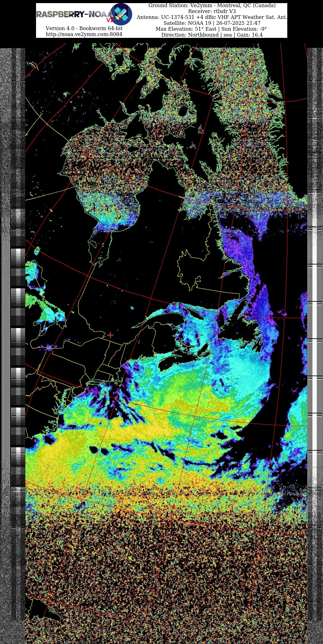
Task: Click 'Satellite: NOAA 19 | 26-07-2025 21:47' line
Action: point(212,23)
